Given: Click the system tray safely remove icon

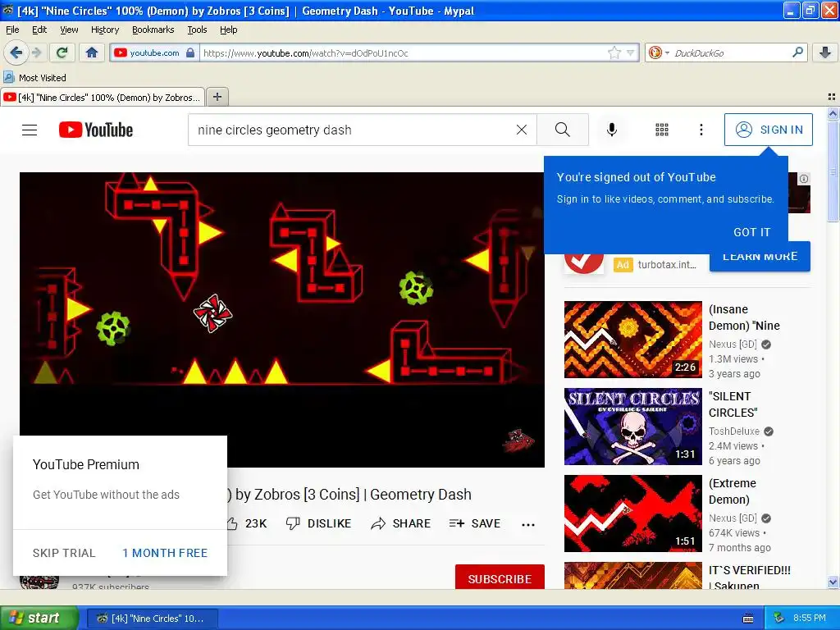Looking at the screenshot, I should [x=779, y=618].
